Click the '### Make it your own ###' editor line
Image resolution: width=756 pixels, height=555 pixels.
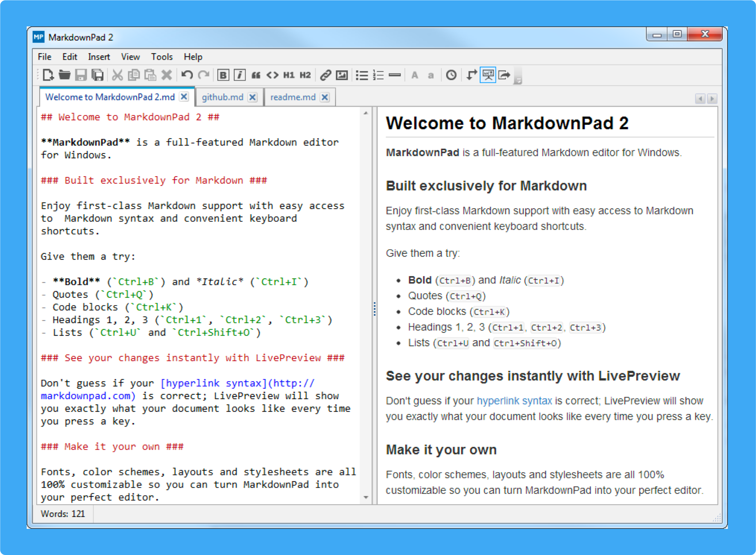[x=112, y=446]
